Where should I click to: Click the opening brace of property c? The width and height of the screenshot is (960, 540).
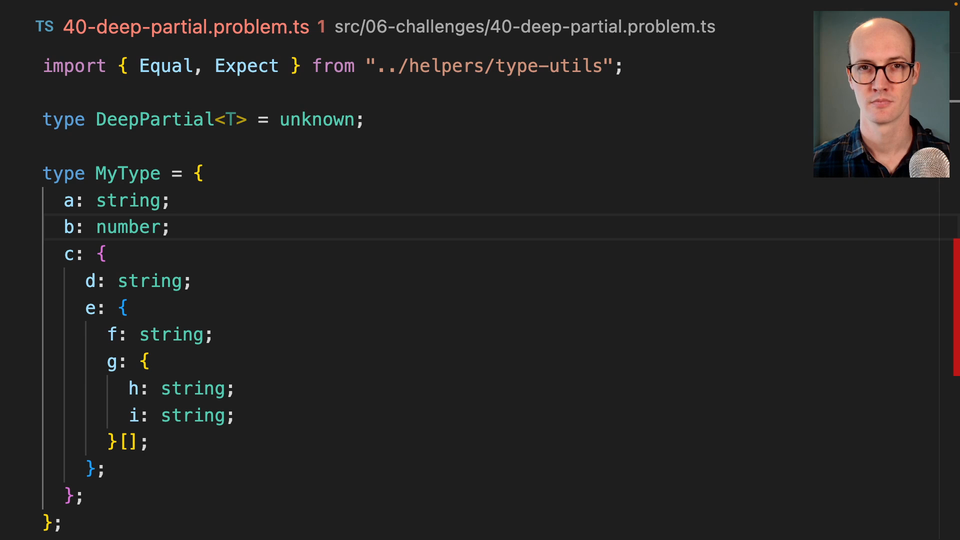coord(101,255)
